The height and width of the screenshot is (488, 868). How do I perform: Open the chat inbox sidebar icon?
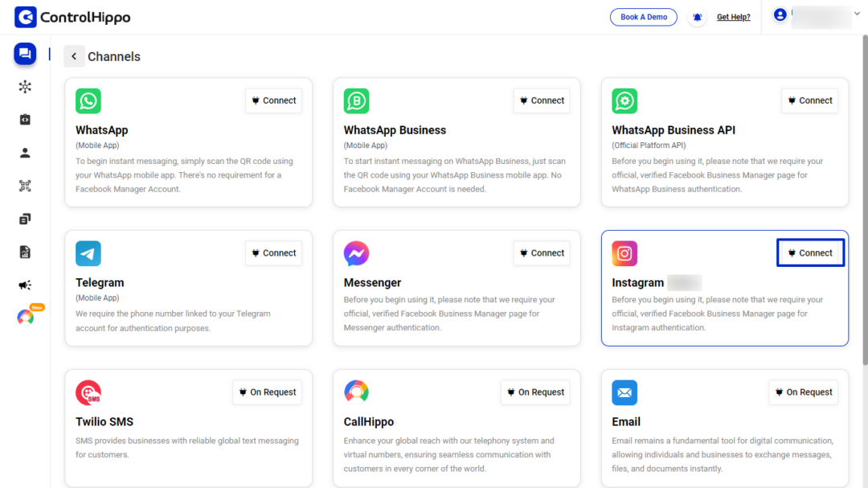point(25,54)
